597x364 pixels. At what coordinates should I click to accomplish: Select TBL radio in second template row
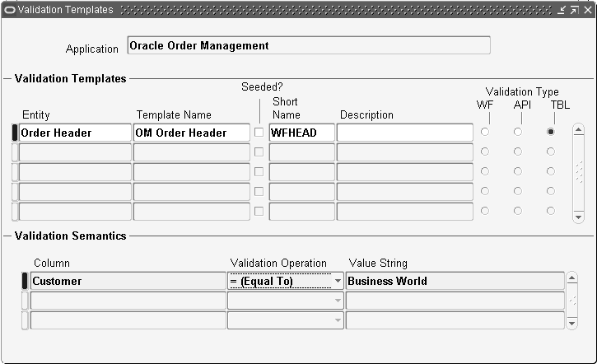pyautogui.click(x=551, y=152)
